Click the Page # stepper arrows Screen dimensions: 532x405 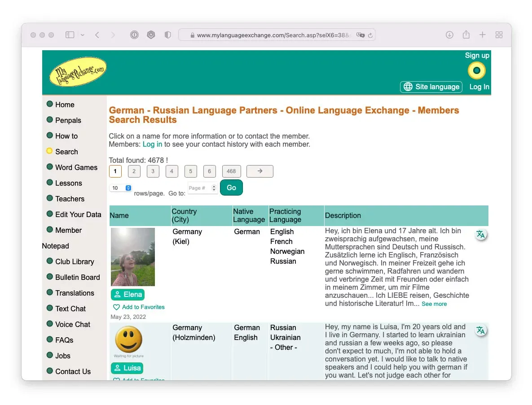pyautogui.click(x=214, y=188)
